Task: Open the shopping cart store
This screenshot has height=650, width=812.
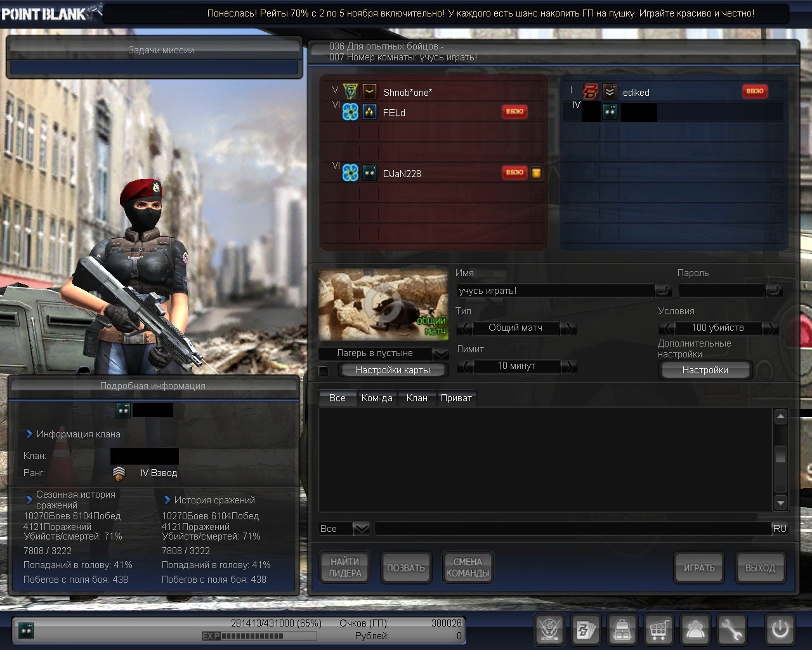Action: (659, 630)
